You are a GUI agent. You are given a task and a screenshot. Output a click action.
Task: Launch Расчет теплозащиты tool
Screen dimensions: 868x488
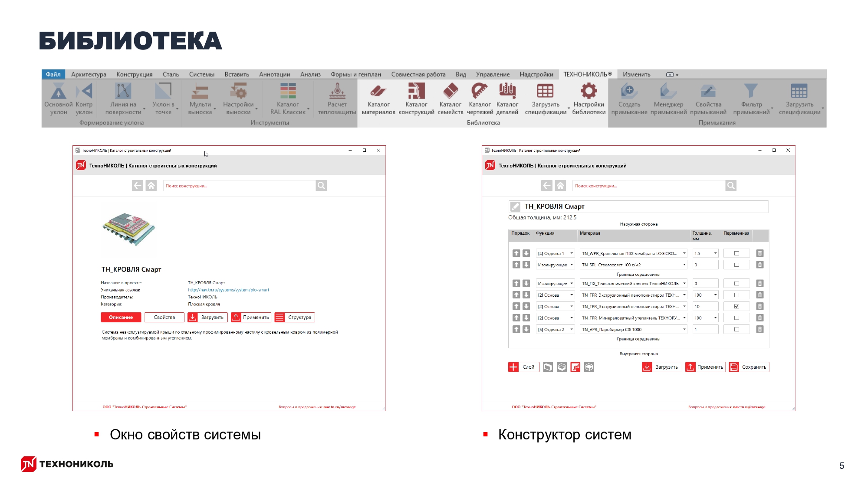pos(337,99)
